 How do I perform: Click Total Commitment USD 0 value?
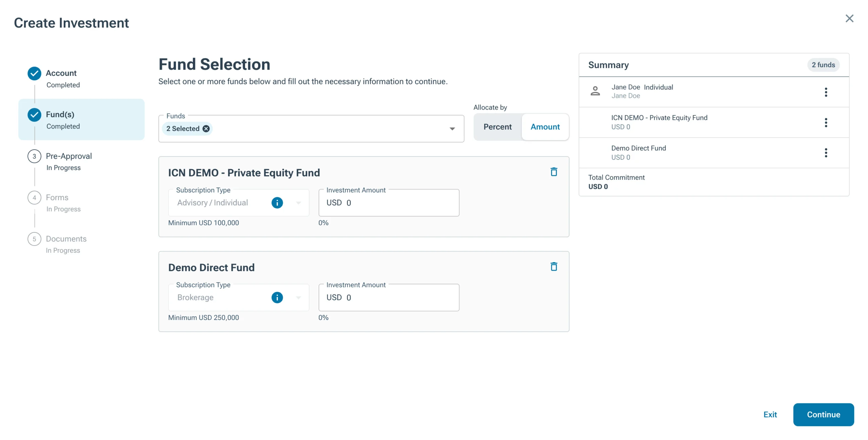pyautogui.click(x=598, y=187)
